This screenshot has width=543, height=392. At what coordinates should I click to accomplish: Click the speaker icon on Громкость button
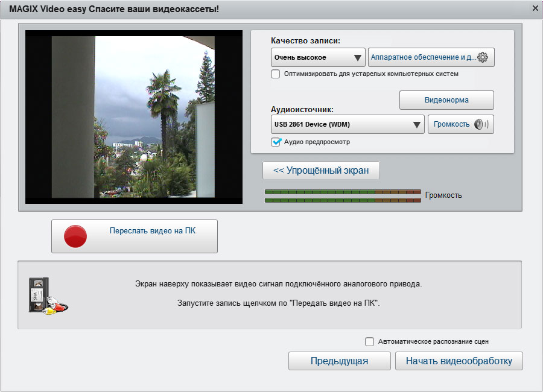coord(481,124)
